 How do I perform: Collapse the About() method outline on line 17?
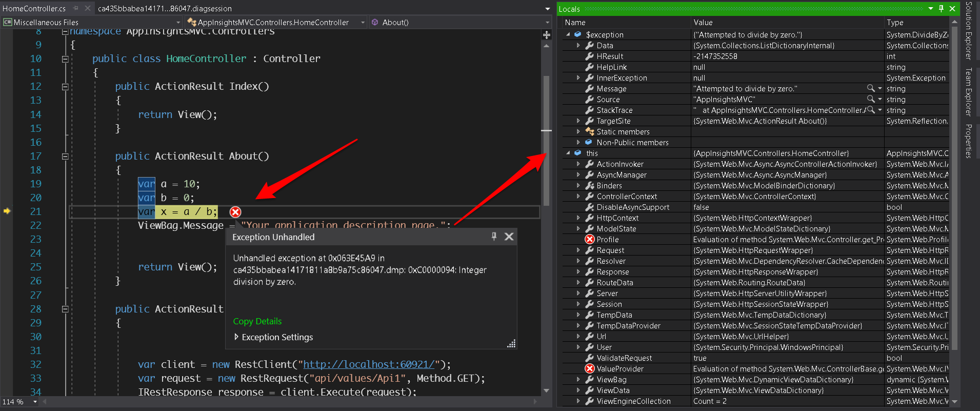65,156
